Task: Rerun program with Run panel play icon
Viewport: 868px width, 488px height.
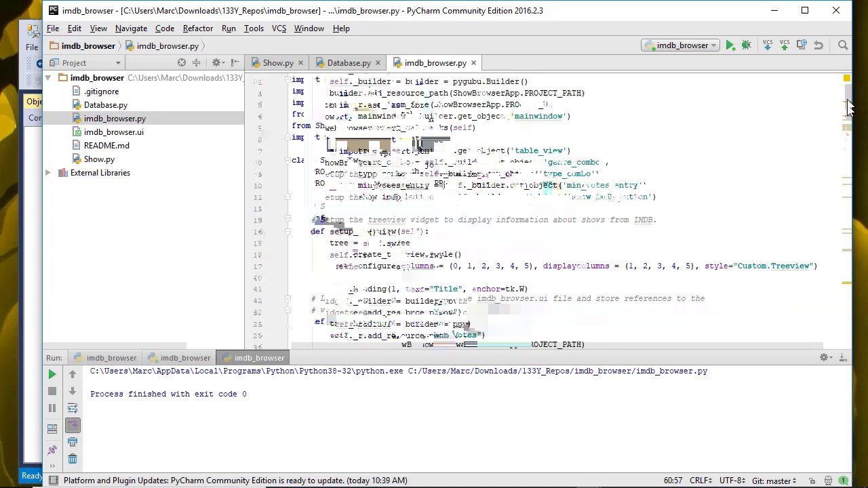Action: pos(52,374)
